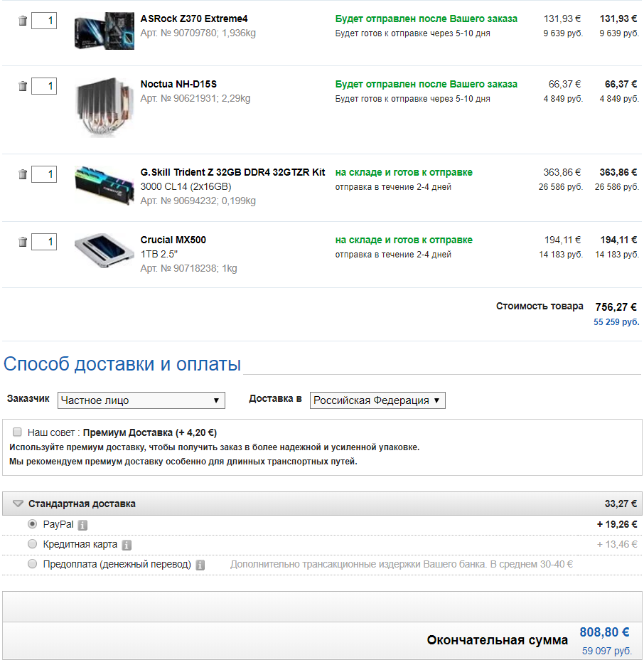Click Noctua NH-D15S cooler thumbnail

(x=104, y=107)
